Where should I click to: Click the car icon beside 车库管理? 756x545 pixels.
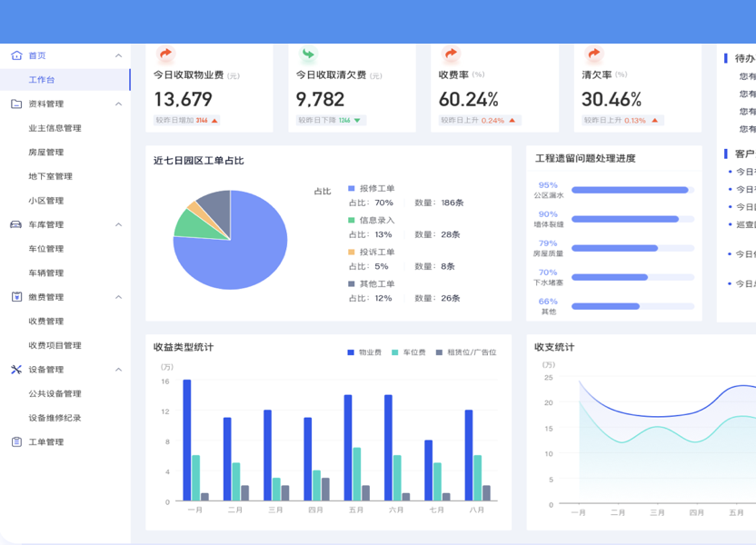point(16,224)
